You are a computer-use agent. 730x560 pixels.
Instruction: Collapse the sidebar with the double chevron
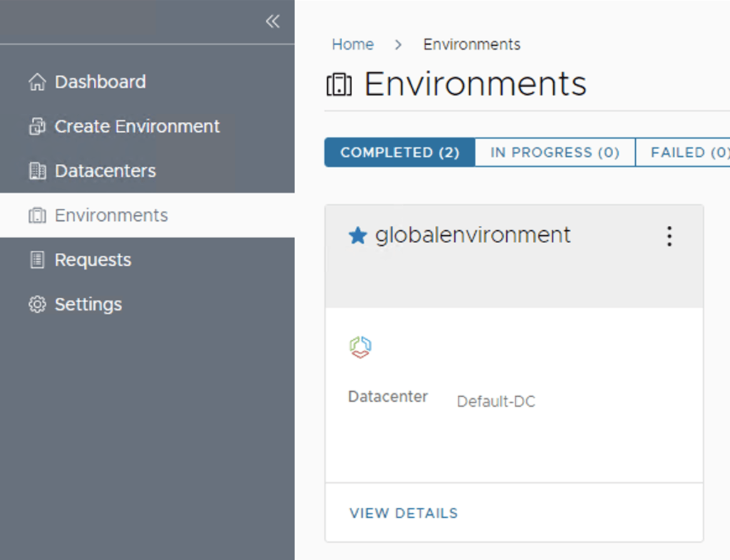[x=272, y=21]
